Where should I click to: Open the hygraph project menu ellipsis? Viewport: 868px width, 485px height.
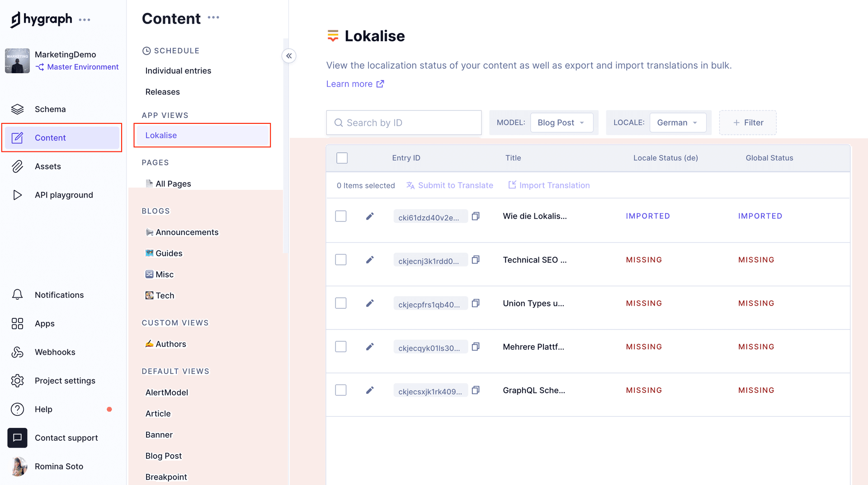[85, 20]
